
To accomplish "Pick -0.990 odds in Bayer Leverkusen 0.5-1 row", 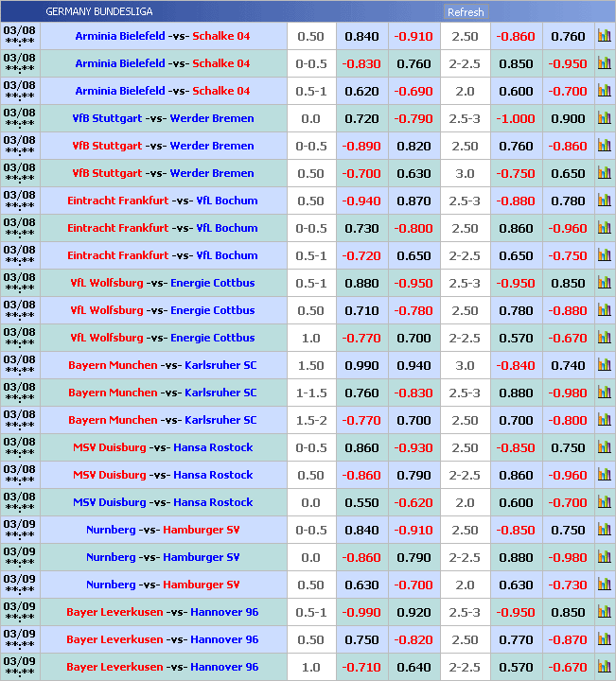I will 361,612.
